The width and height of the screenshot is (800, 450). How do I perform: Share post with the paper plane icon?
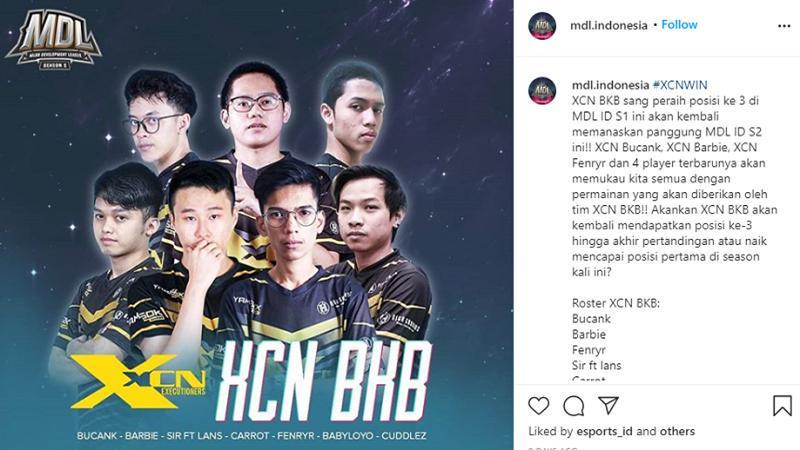point(608,405)
